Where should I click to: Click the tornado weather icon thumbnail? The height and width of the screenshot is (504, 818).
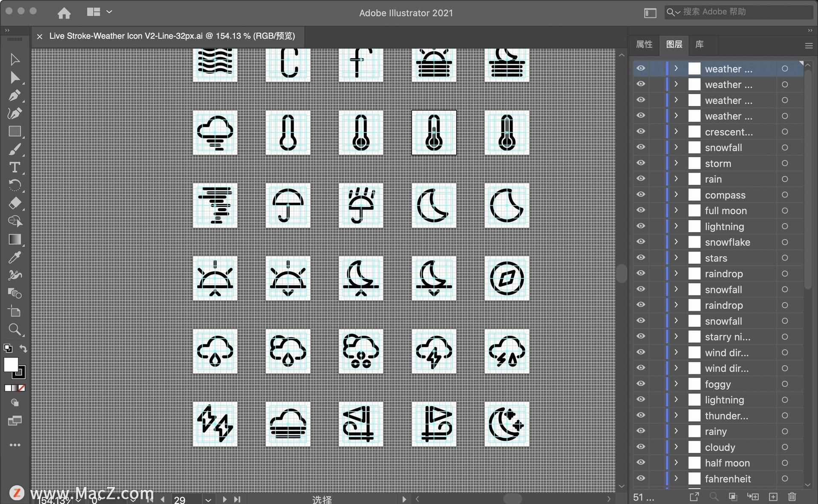[x=216, y=206]
